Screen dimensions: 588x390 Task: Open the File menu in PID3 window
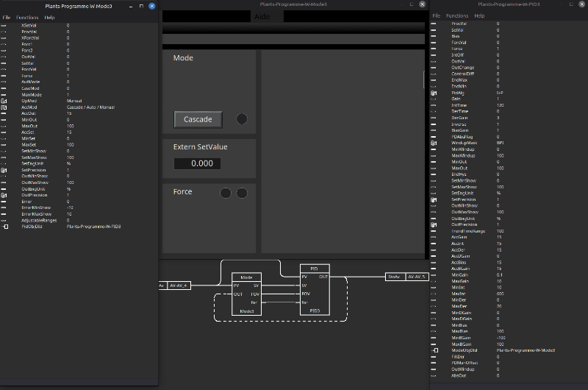coord(436,15)
